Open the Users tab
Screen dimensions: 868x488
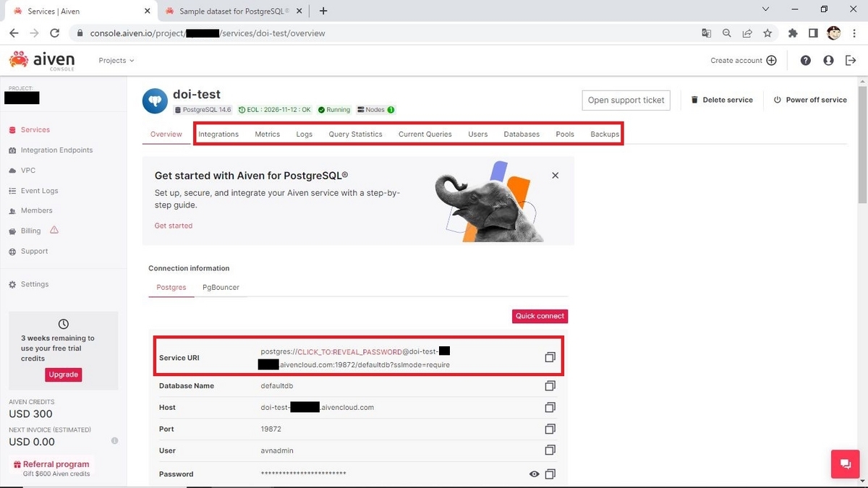click(477, 134)
